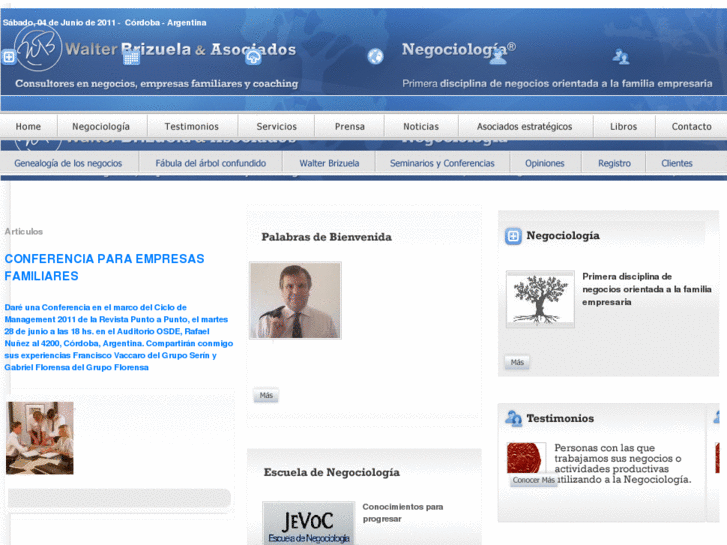The height and width of the screenshot is (545, 727).
Task: Open the Prensa menu item
Action: [350, 126]
